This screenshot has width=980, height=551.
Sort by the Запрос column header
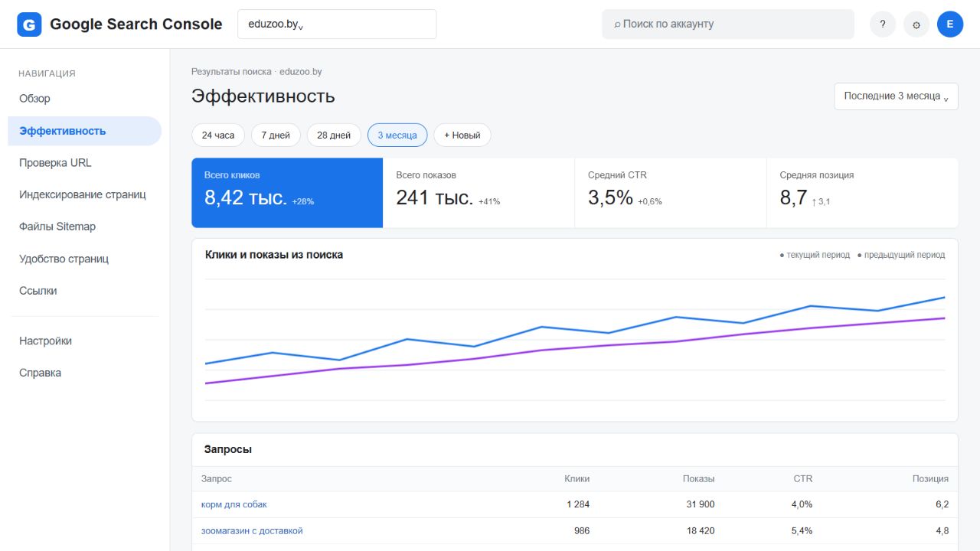point(217,479)
